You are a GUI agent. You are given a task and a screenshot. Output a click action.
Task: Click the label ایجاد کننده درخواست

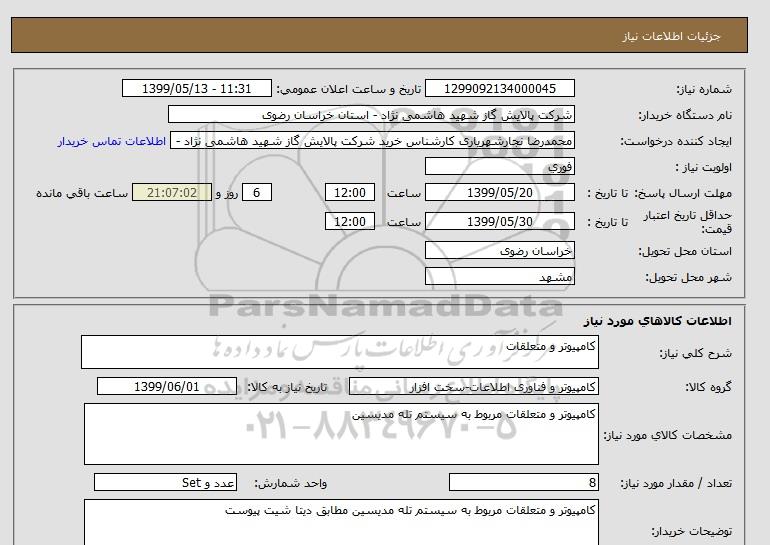pos(676,141)
